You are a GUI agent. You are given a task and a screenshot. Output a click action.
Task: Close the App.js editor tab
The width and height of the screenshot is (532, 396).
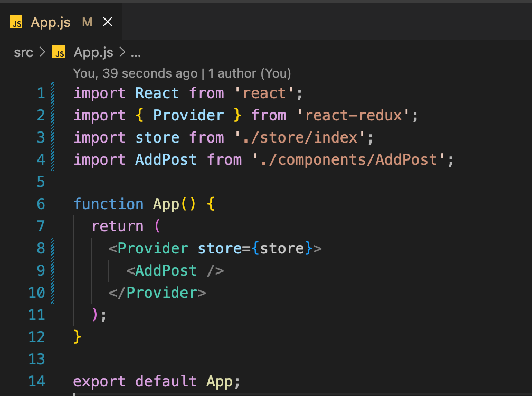[108, 22]
